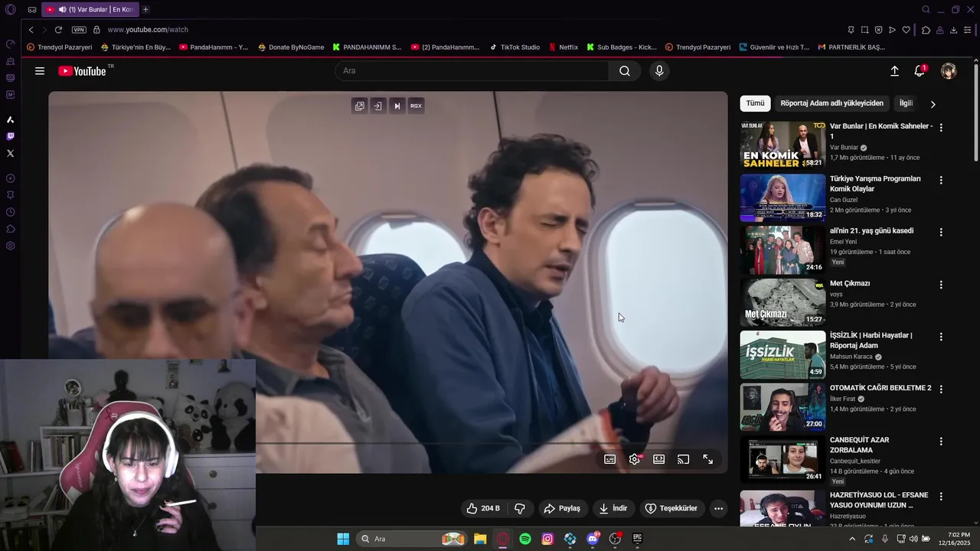
Task: Open the YouTube upload/create icon
Action: coord(894,71)
